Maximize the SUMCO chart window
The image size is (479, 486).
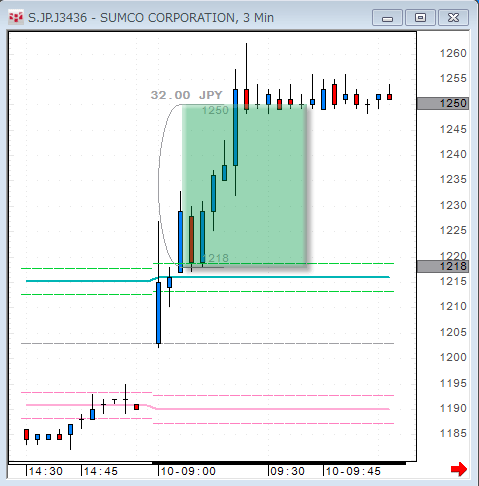[420, 18]
